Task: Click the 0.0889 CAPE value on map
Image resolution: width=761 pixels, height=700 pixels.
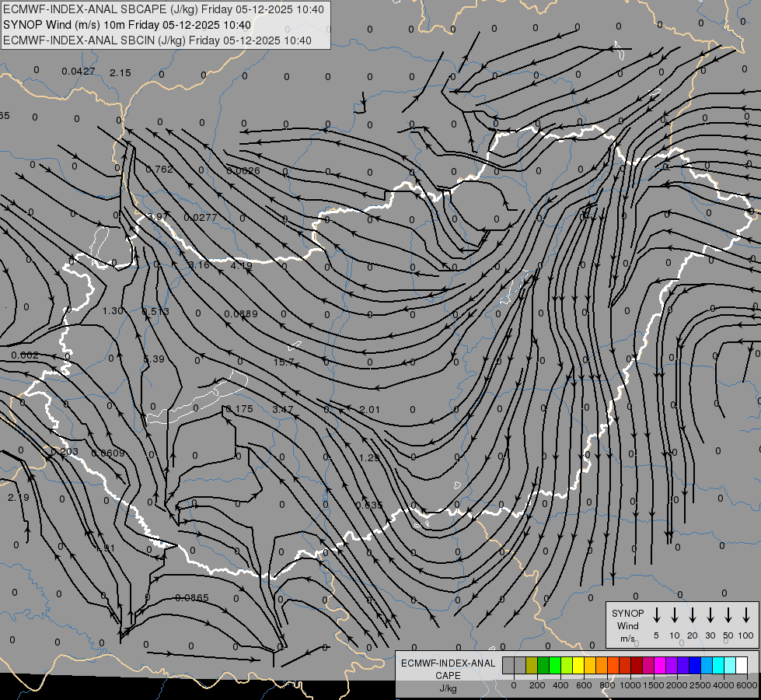Action: [241, 313]
